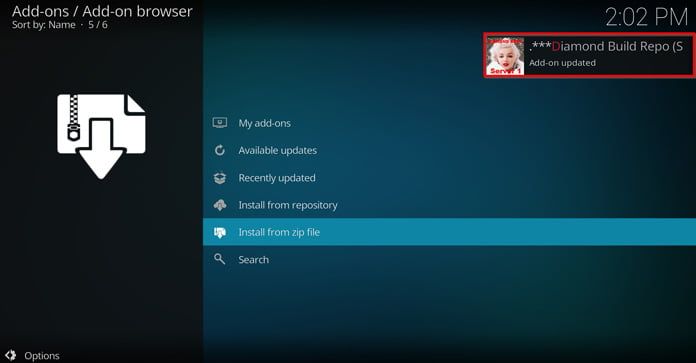The image size is (696, 363).
Task: Open Recently updated entry
Action: point(449,178)
